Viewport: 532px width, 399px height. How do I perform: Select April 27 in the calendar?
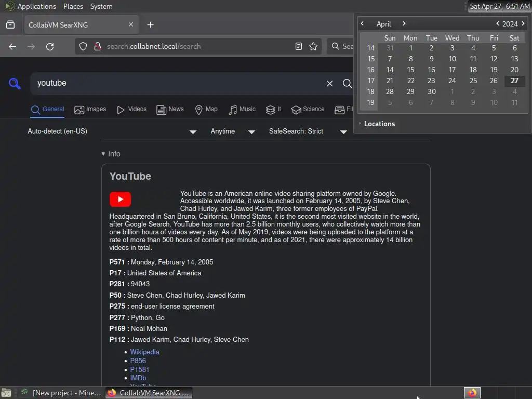pyautogui.click(x=514, y=81)
